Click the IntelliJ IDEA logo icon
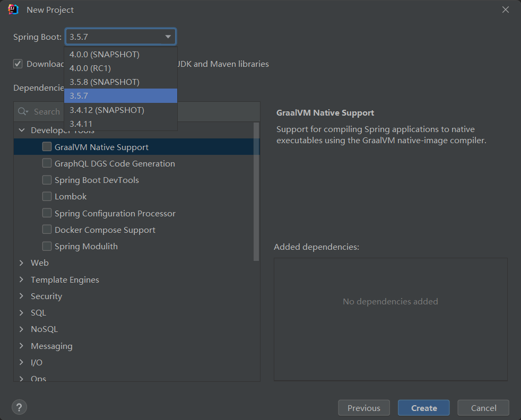This screenshot has height=420, width=521. pos(13,10)
